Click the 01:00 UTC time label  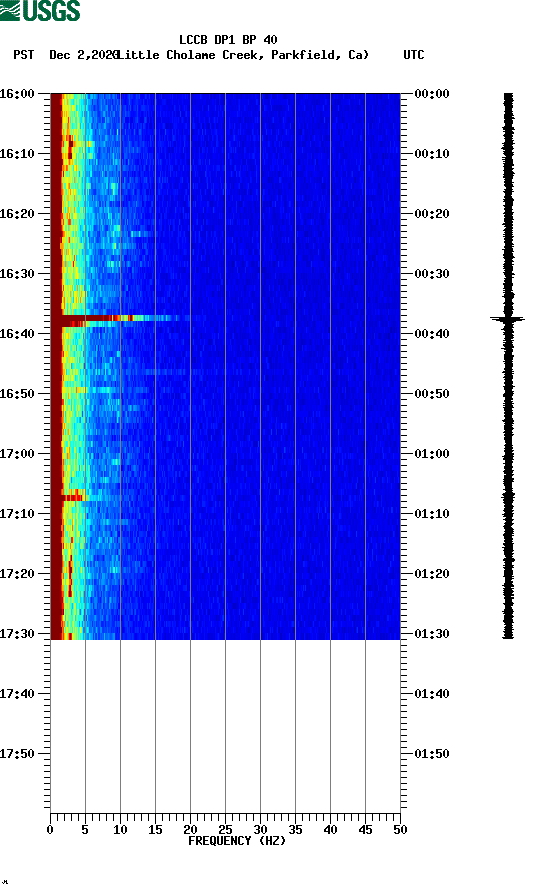432,454
